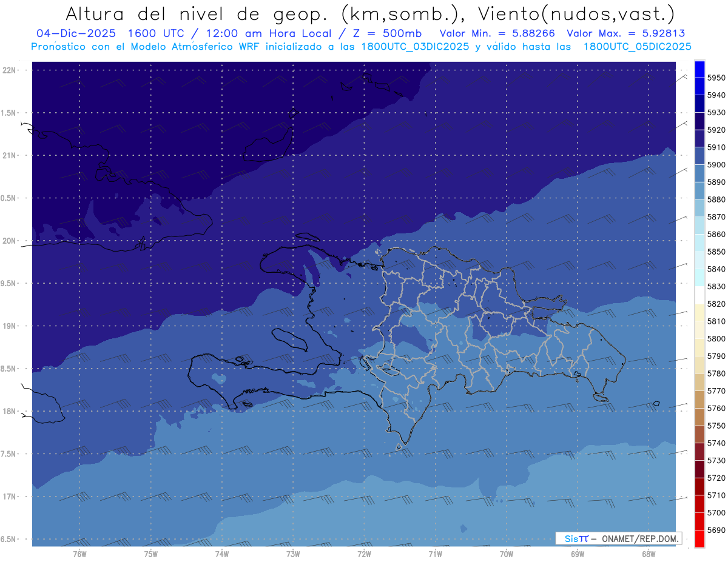This screenshot has height=562, width=728.
Task: Click the 17N latitude label
Action: (x=10, y=497)
